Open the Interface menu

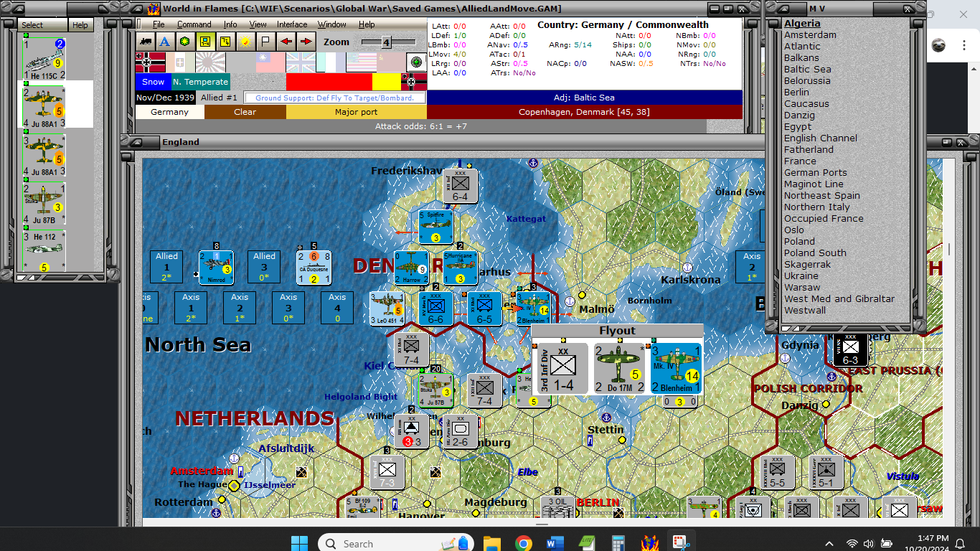pyautogui.click(x=292, y=24)
